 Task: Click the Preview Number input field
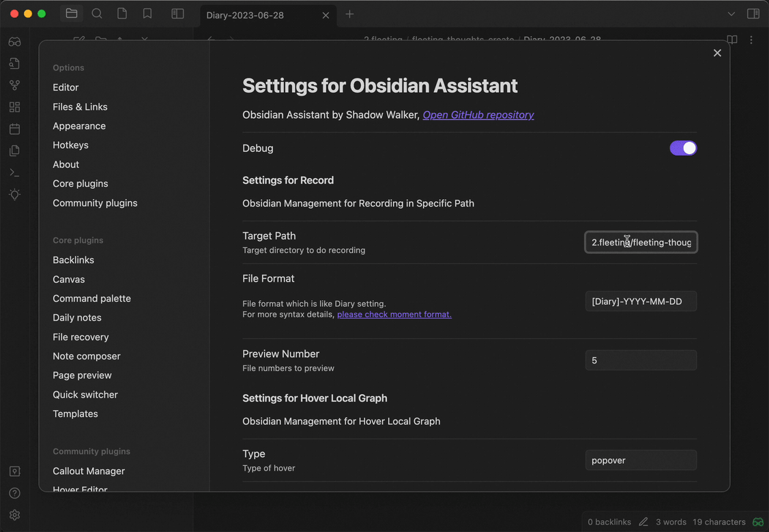pyautogui.click(x=641, y=360)
